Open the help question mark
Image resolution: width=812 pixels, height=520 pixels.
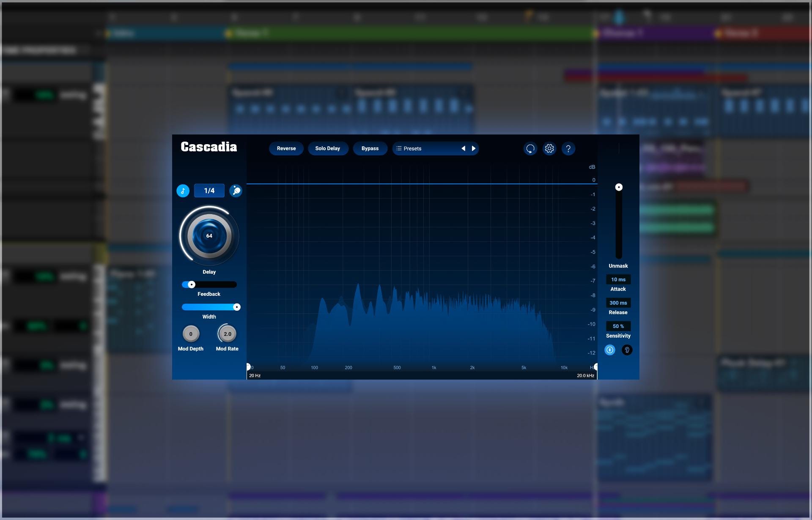coord(568,148)
